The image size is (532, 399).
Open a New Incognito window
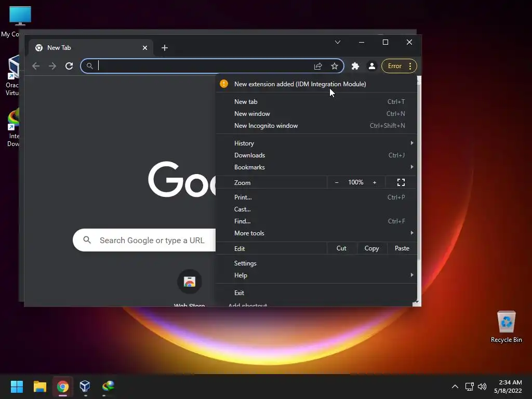(316, 126)
